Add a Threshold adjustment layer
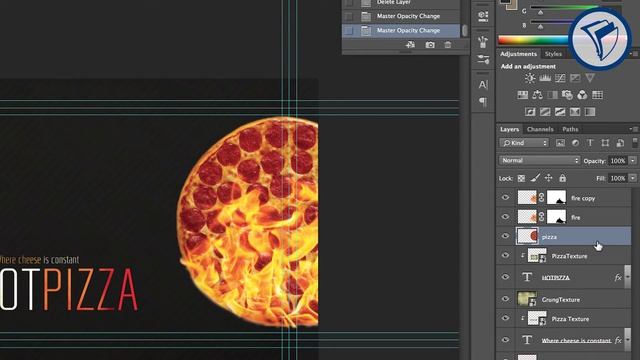Screen dimensions: 640x360 tap(560, 112)
